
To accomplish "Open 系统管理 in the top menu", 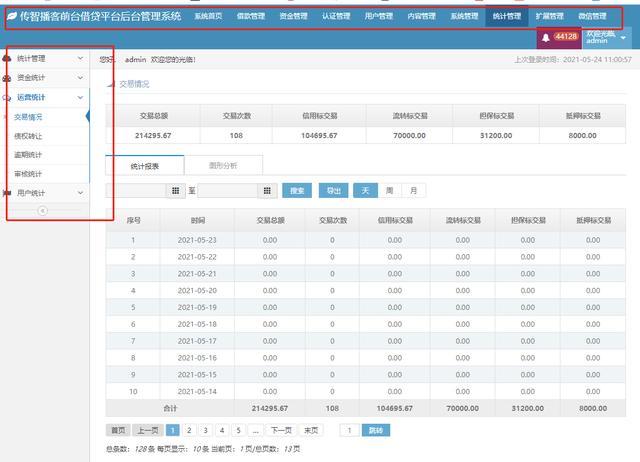I will click(464, 16).
